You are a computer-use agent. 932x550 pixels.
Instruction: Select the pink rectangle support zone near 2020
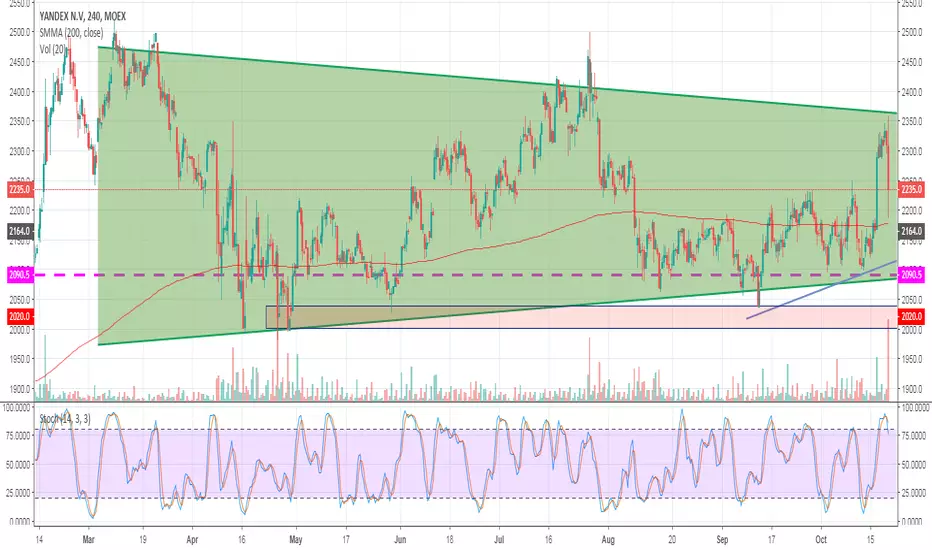tap(581, 318)
